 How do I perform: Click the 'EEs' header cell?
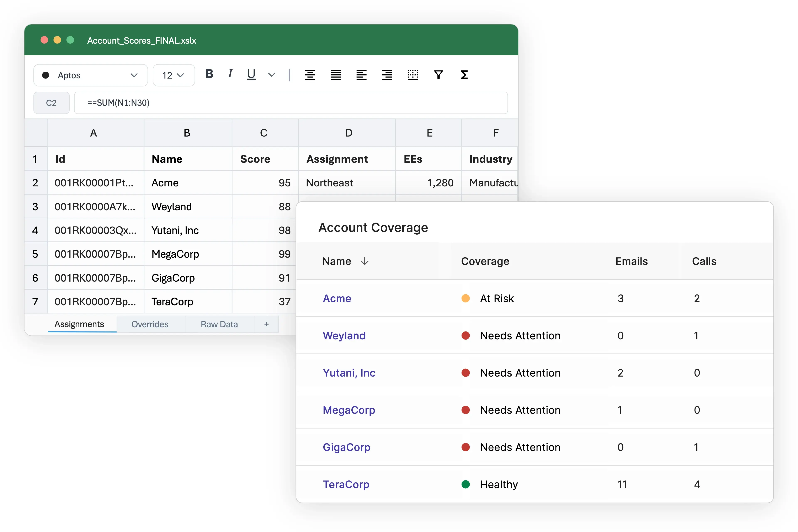(429, 159)
